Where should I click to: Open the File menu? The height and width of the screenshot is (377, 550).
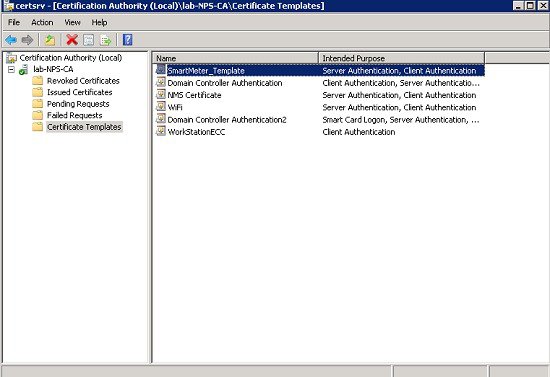point(14,22)
